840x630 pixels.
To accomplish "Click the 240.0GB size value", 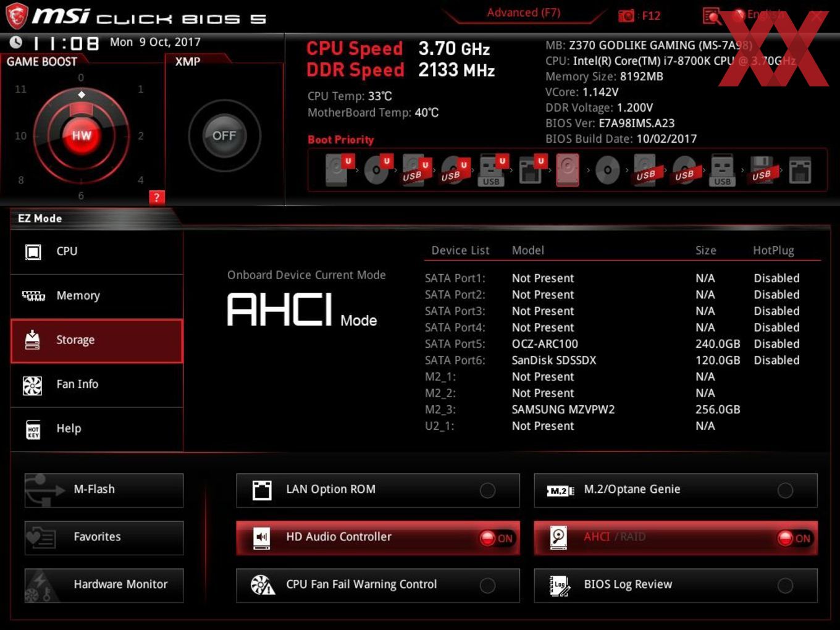I will (x=718, y=344).
